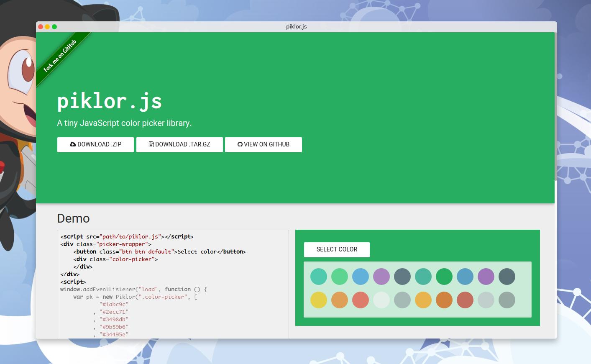591x364 pixels.
Task: Select the golden orange swatch, sixth in the bottom row
Action: pos(423,300)
